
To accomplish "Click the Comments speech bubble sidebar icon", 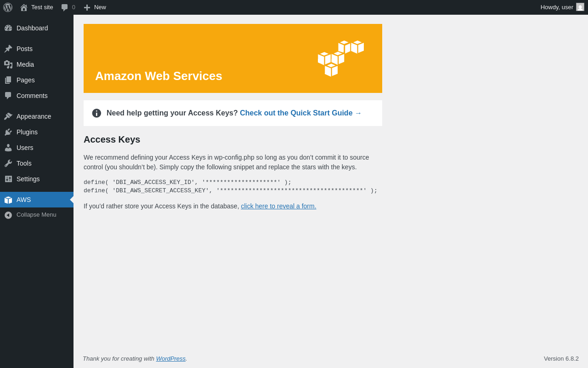I will pos(8,96).
